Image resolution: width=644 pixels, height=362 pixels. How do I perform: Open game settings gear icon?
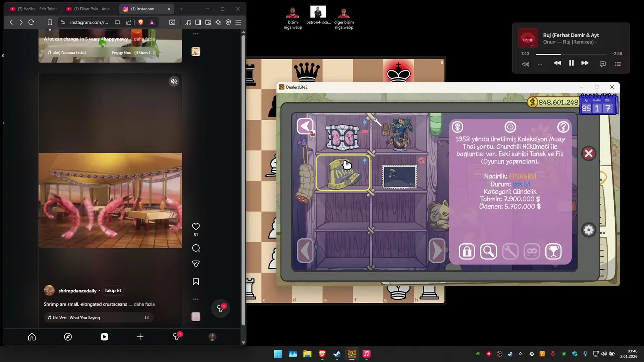[x=589, y=230]
